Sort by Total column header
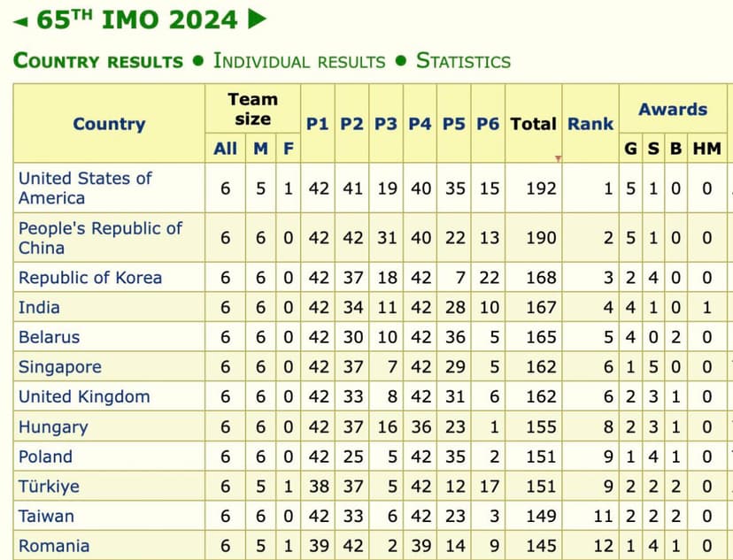This screenshot has height=560, width=733. (x=533, y=124)
